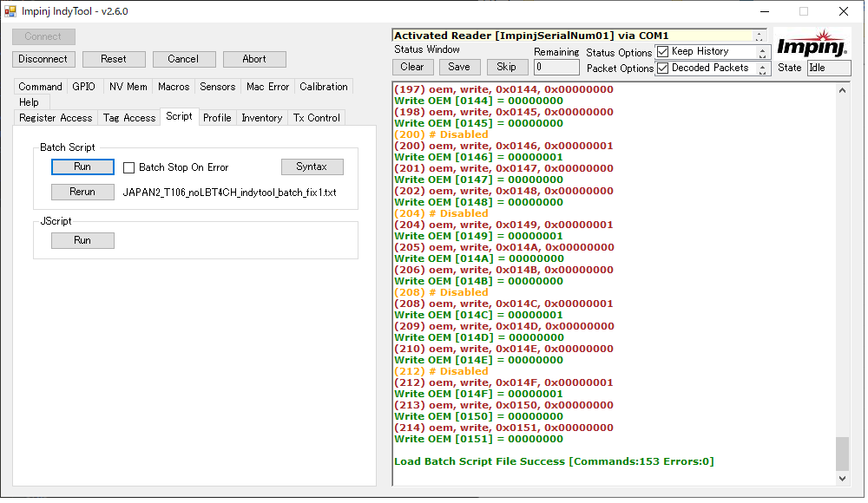Close the Impinj IndyTool window
Viewport: 868px width, 503px height.
point(843,11)
